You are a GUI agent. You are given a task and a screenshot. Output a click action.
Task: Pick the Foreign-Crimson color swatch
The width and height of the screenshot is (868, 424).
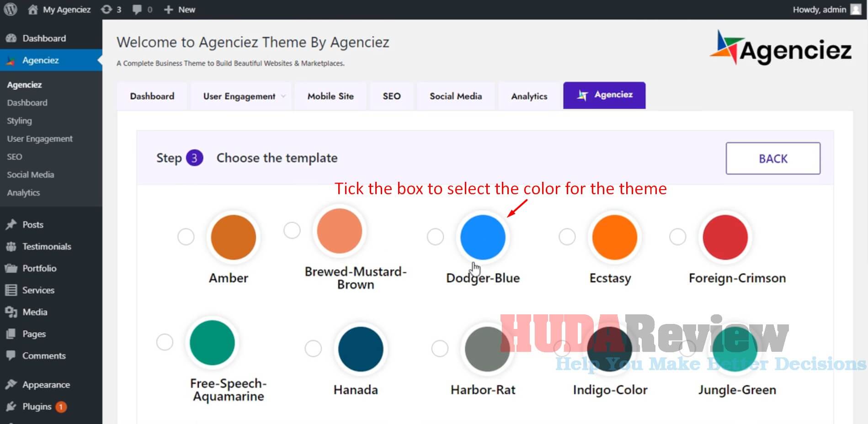tap(725, 237)
